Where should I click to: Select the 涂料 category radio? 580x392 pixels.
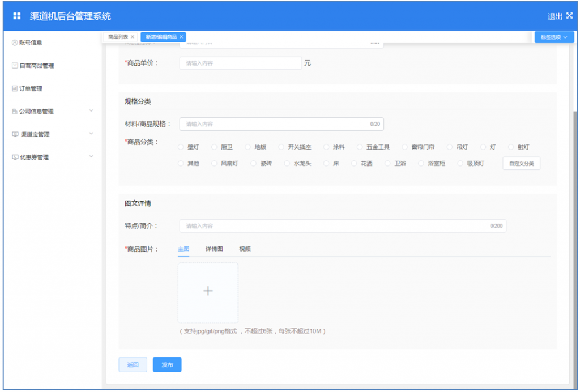326,147
